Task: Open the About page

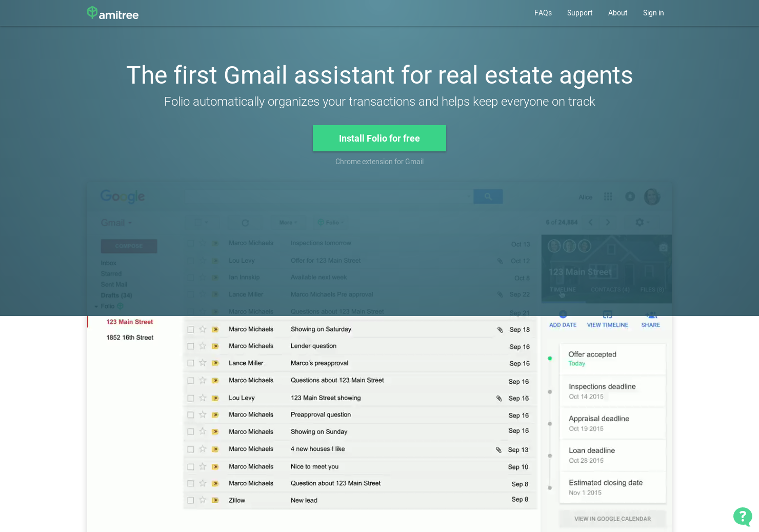Action: pos(617,13)
